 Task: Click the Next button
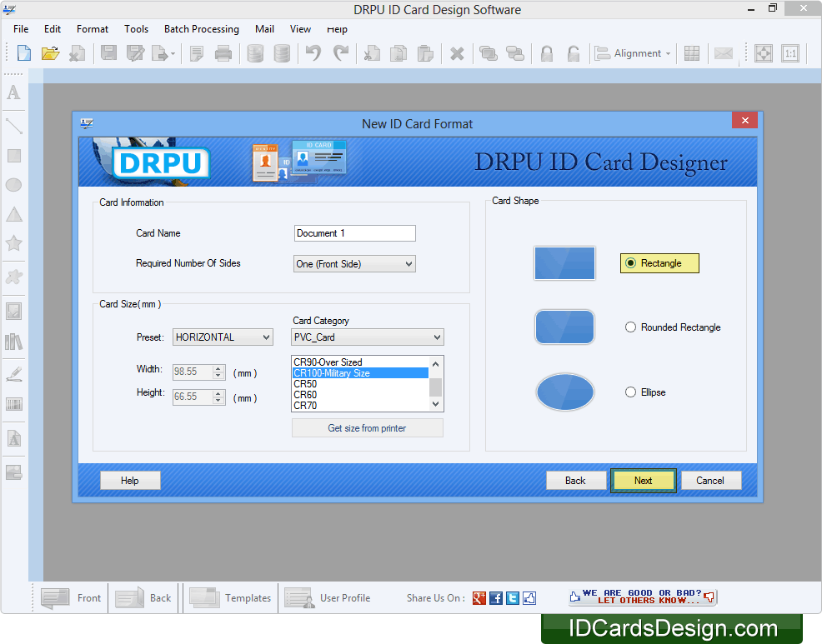pyautogui.click(x=644, y=481)
